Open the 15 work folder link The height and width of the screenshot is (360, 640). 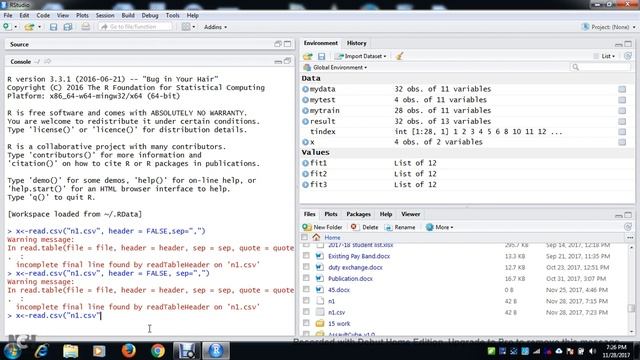tap(339, 323)
